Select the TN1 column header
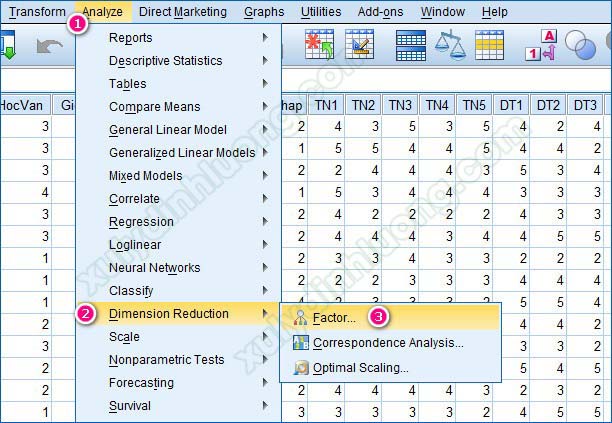 coord(326,105)
